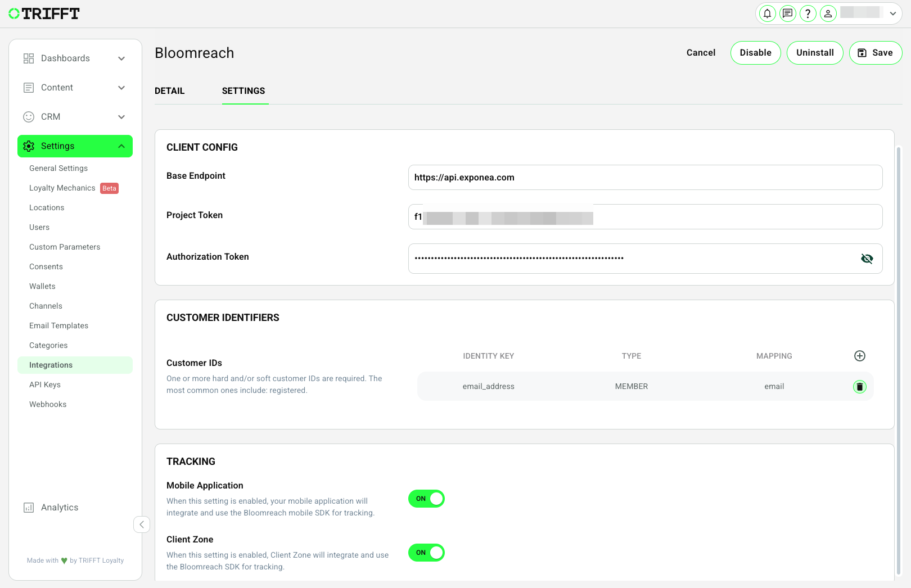The image size is (911, 588).
Task: Click the page vertical scrollbar
Action: point(899,360)
